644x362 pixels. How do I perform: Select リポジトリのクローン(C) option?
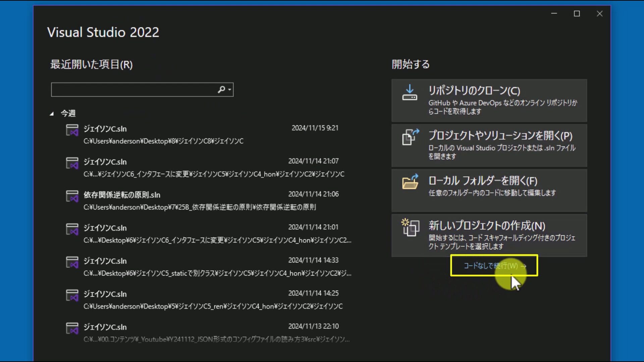489,100
